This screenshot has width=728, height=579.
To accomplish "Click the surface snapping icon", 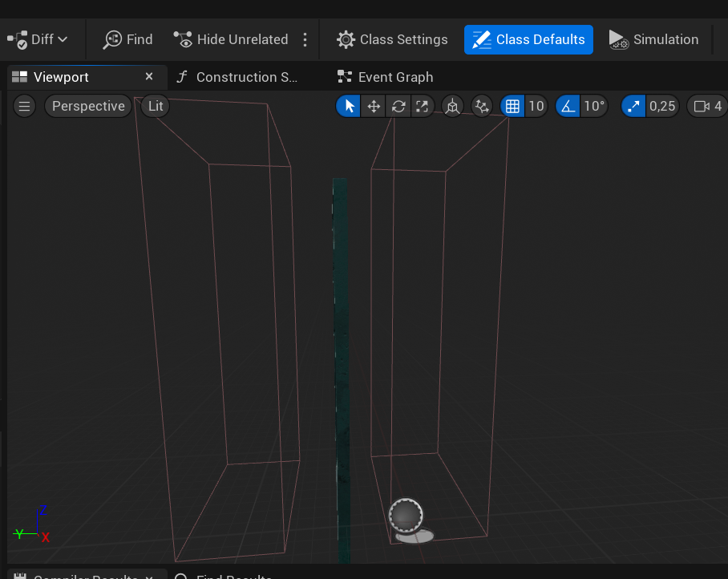I will coord(481,106).
